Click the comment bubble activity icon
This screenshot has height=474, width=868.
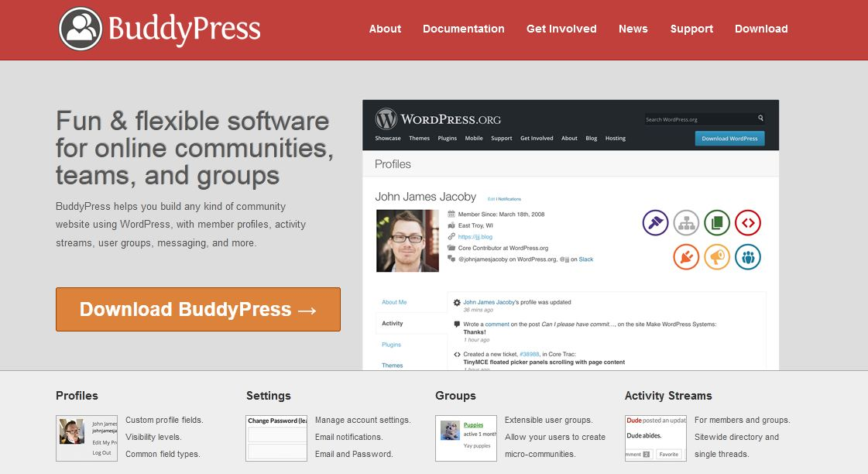click(457, 324)
